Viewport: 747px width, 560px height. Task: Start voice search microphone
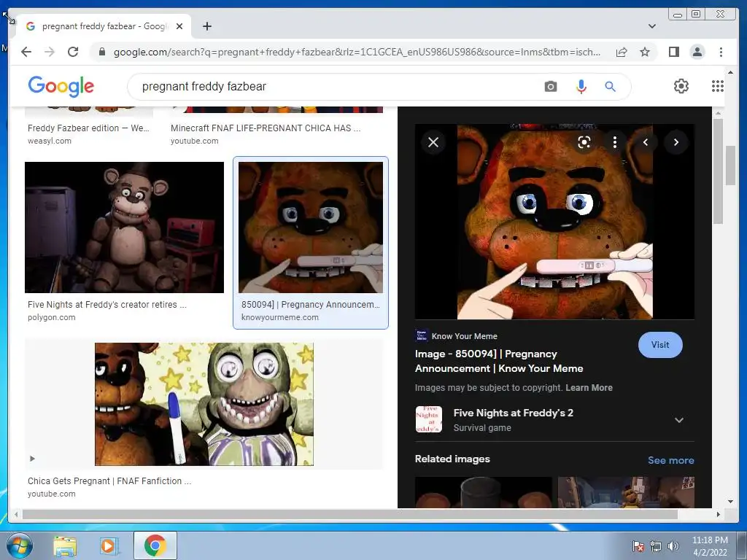click(581, 87)
